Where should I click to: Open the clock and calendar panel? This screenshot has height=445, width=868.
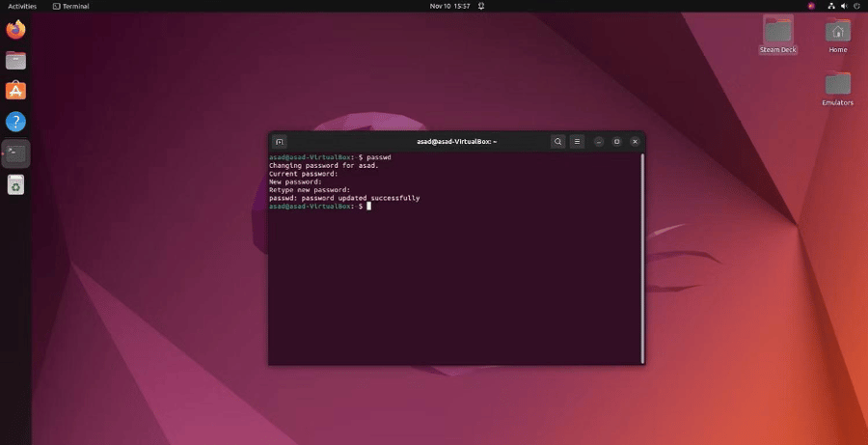[x=449, y=6]
